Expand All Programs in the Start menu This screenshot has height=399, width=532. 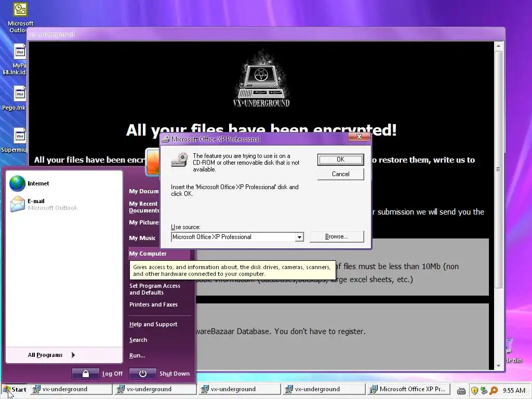tap(51, 355)
